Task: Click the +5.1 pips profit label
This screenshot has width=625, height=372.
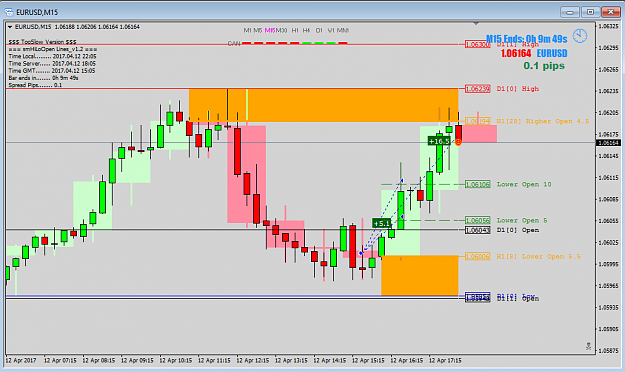Action: (x=381, y=223)
